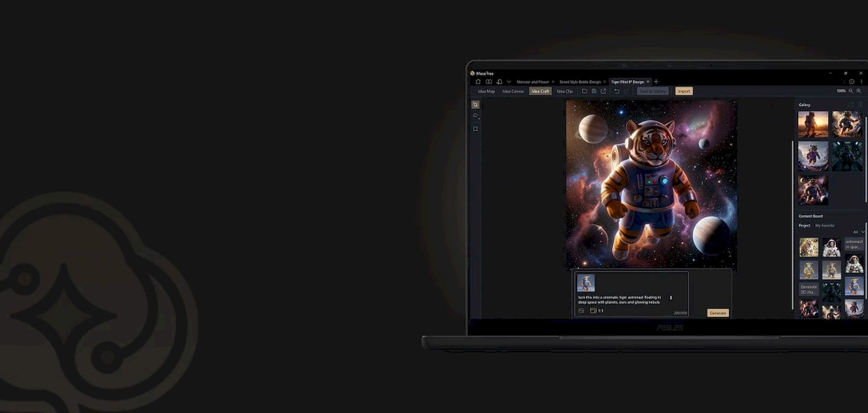Click the 'Generate 3D cha..' prompt card
Screen dimensions: 868x413
[x=809, y=289]
